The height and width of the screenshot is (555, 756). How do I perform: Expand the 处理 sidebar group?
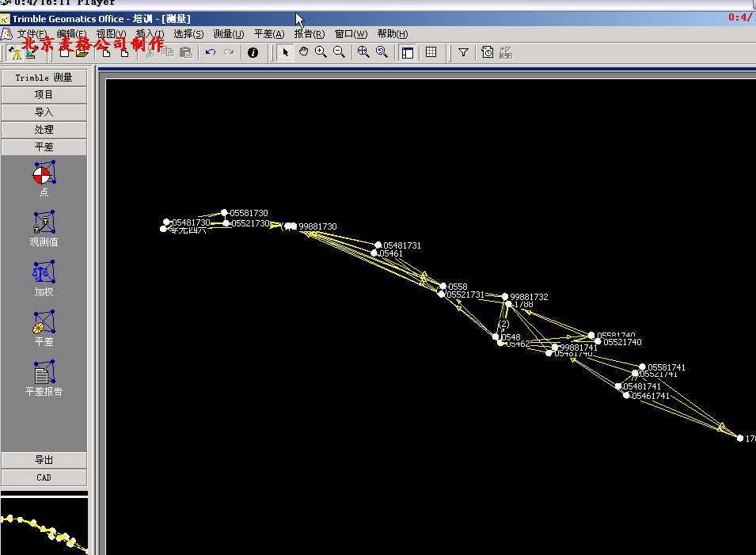tap(44, 130)
